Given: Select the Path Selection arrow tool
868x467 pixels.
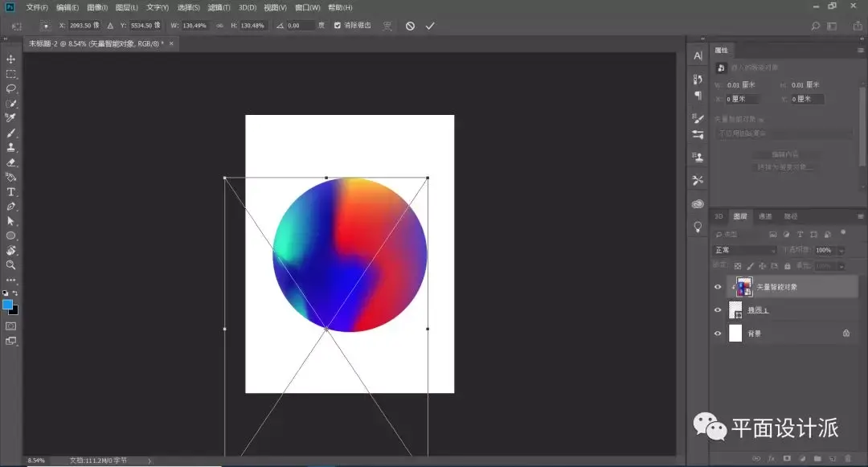Looking at the screenshot, I should coord(10,221).
